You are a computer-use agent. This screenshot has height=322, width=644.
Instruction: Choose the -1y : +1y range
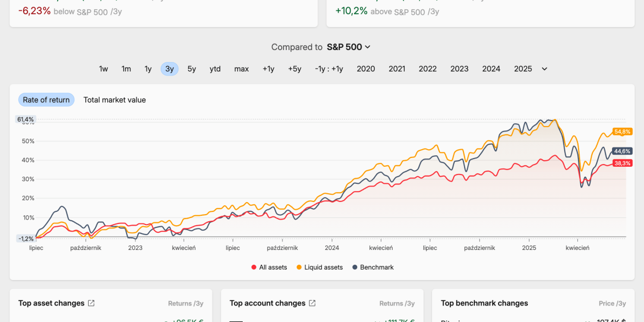point(329,69)
